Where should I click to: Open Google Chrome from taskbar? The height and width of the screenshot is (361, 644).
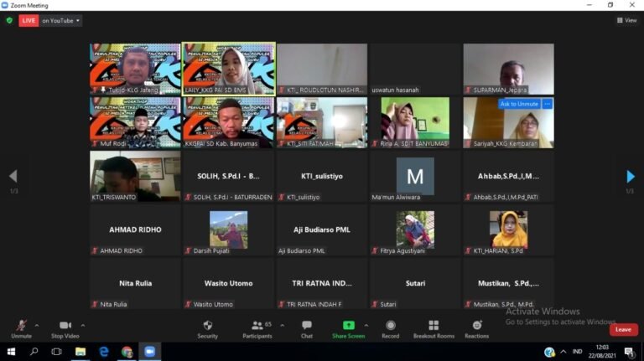point(127,352)
